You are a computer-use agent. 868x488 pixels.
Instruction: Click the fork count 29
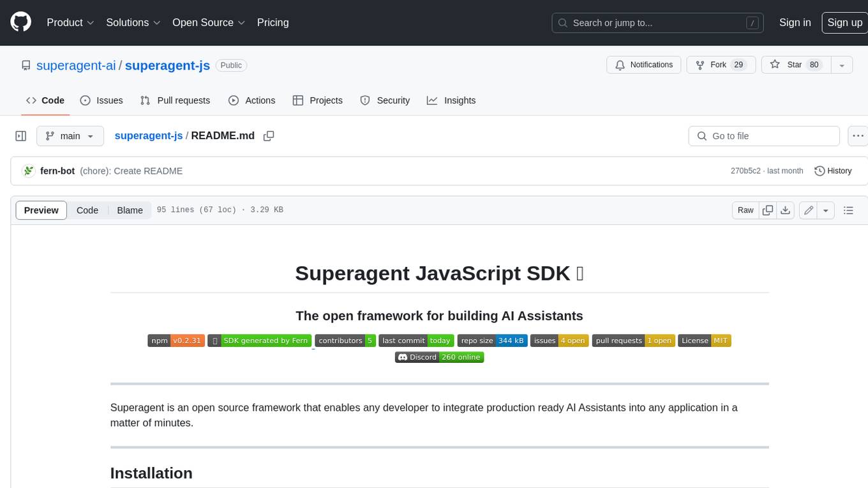pyautogui.click(x=738, y=65)
